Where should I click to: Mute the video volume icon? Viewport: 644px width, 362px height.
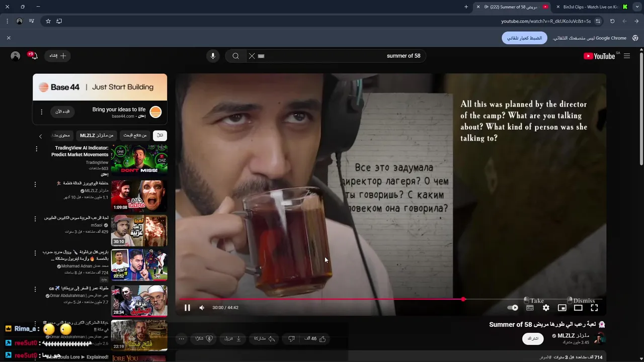202,308
